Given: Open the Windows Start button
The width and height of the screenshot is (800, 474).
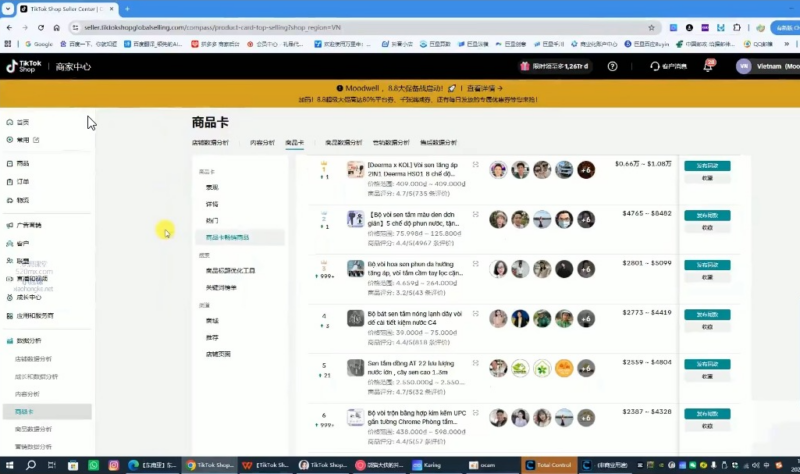Looking at the screenshot, I should 9,465.
